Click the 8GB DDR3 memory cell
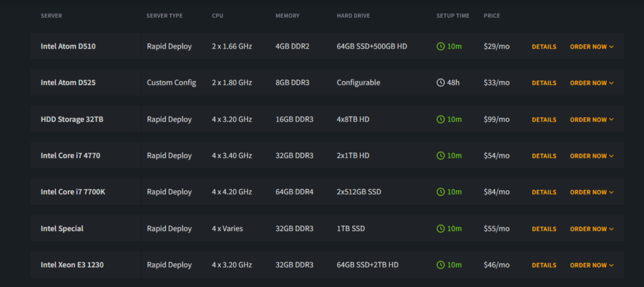 pyautogui.click(x=292, y=82)
